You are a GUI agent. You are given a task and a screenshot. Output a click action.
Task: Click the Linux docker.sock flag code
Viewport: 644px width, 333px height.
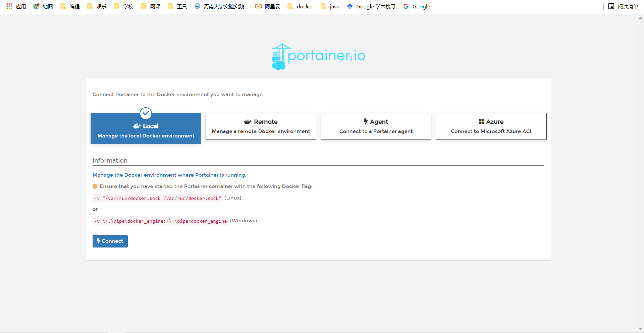pyautogui.click(x=158, y=198)
